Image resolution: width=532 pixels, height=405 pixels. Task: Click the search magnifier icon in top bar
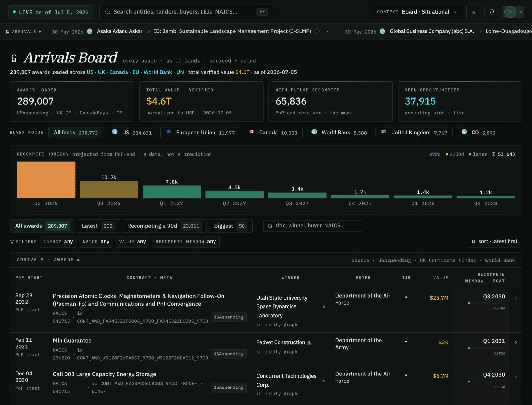107,12
